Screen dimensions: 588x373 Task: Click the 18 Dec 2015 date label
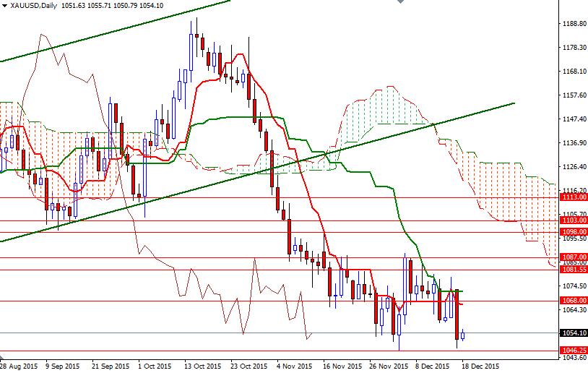pyautogui.click(x=480, y=366)
